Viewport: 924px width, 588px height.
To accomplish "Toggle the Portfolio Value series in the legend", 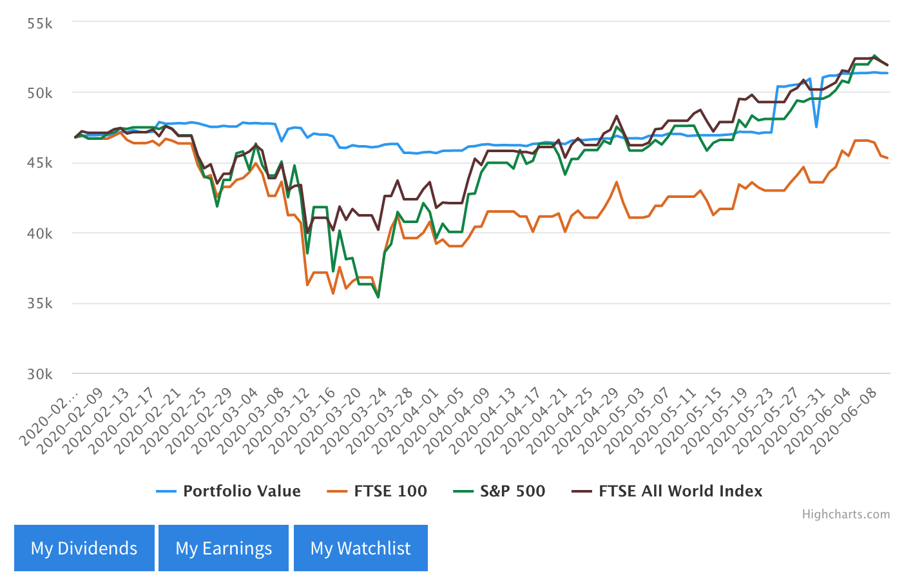I will click(242, 491).
